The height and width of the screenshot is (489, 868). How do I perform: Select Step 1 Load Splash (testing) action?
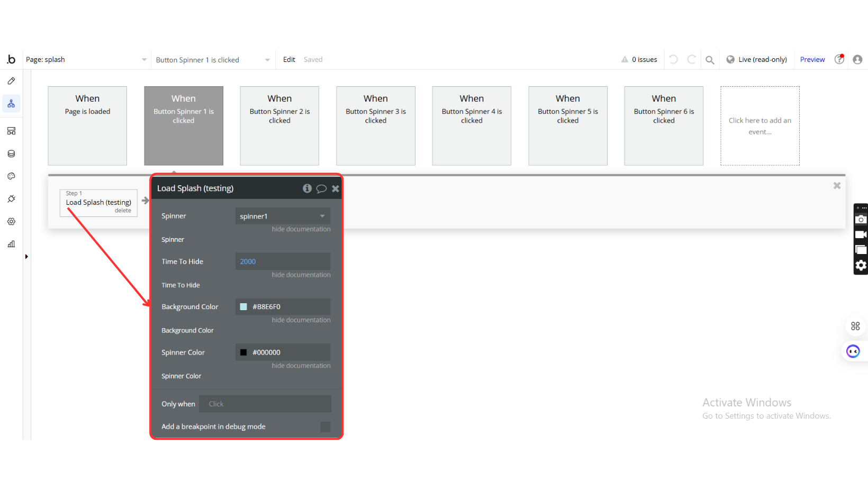(98, 202)
